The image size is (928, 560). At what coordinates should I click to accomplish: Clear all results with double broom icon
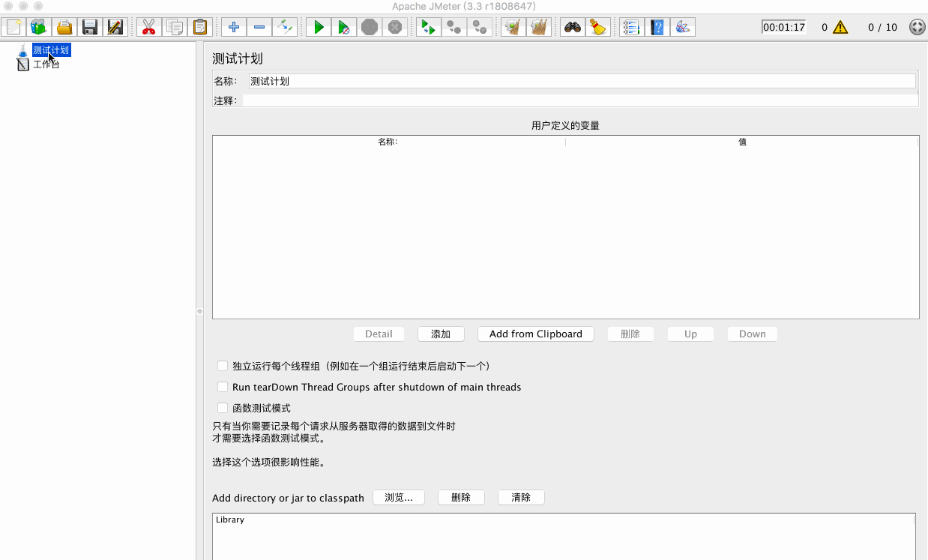click(539, 28)
